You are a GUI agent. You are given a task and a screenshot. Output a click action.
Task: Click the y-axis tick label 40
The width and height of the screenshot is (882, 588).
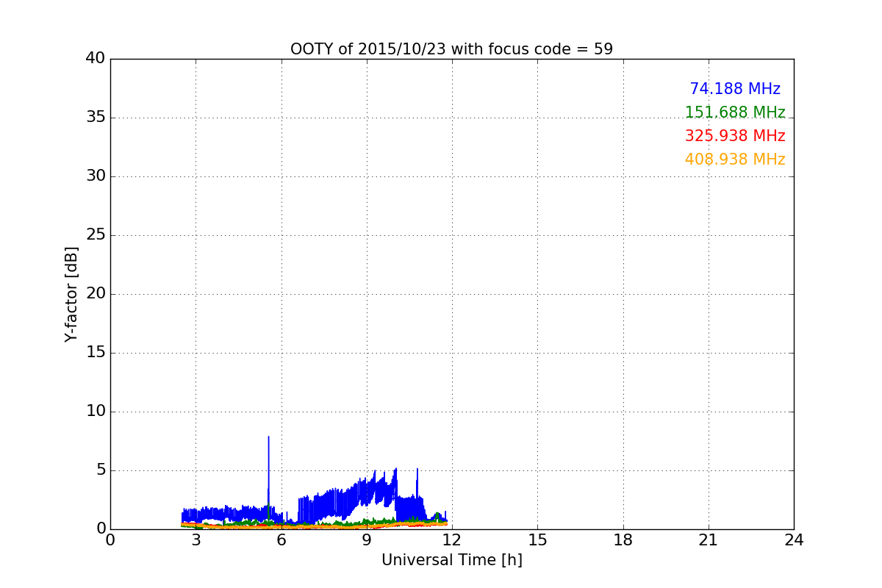coord(96,59)
